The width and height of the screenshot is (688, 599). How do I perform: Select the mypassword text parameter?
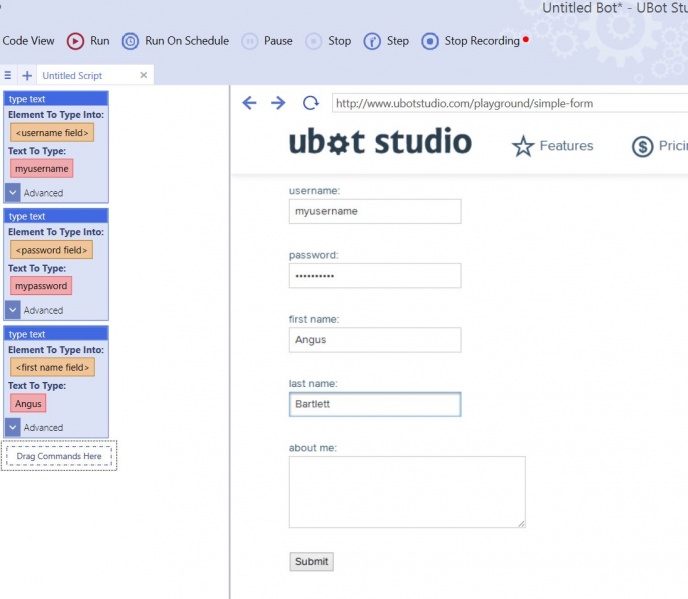(x=41, y=286)
